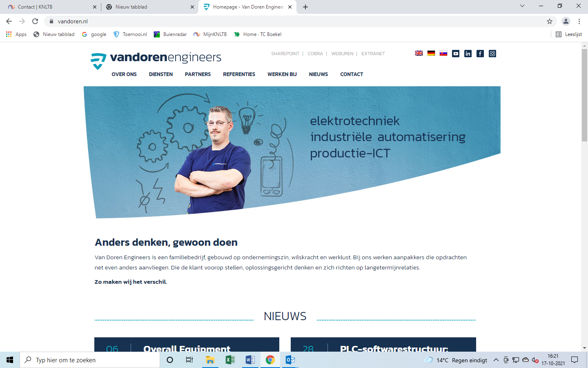This screenshot has width=588, height=368.
Task: Open the NIEUWS menu item
Action: click(x=318, y=74)
